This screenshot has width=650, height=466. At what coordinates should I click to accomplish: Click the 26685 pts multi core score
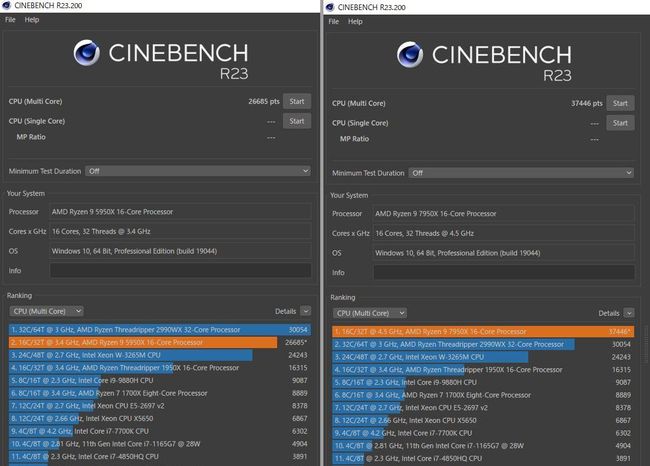click(264, 101)
